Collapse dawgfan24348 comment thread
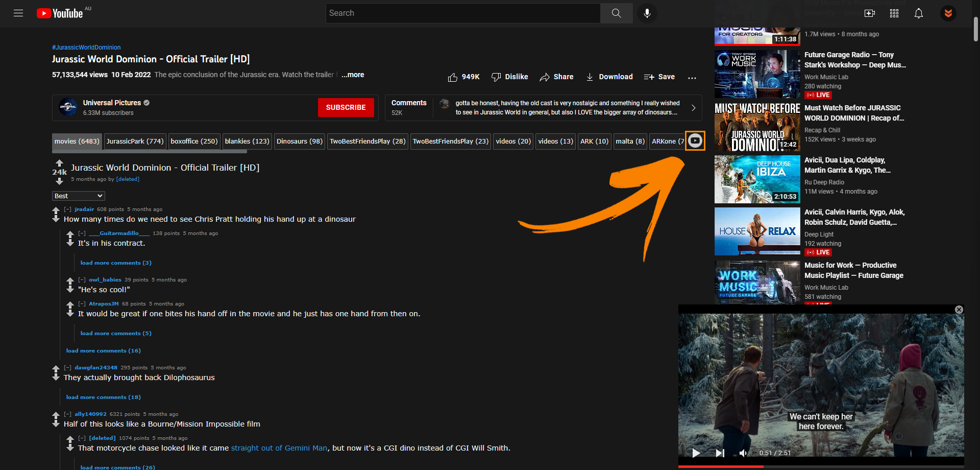This screenshot has width=980, height=470. coord(67,368)
